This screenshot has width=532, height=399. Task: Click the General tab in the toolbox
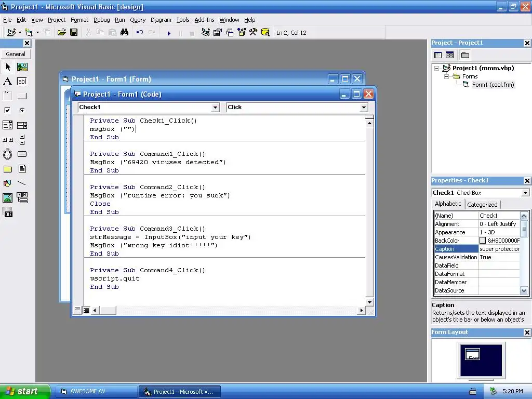coord(16,54)
